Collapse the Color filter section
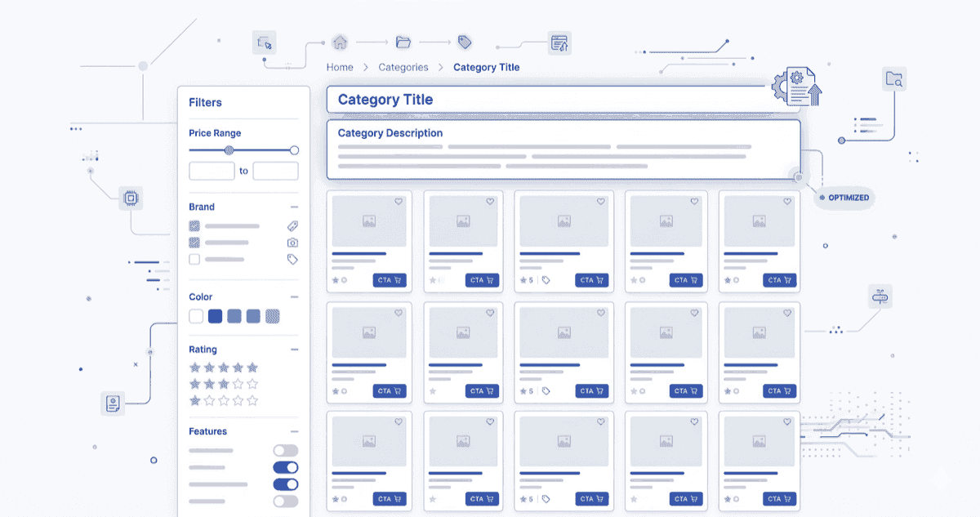980x517 pixels. (294, 297)
